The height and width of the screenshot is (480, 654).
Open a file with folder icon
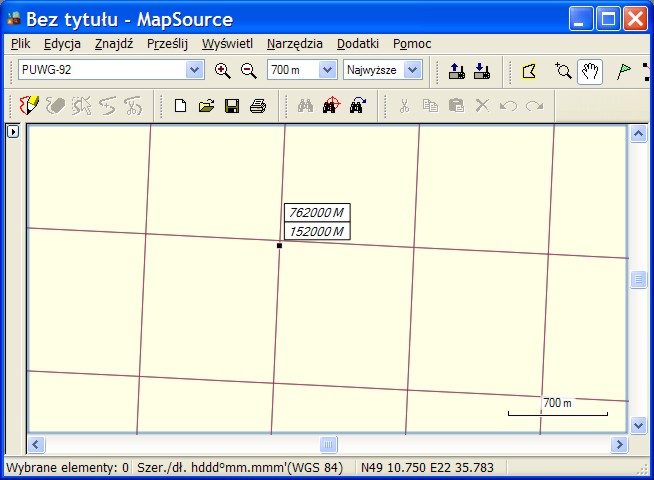(x=206, y=106)
